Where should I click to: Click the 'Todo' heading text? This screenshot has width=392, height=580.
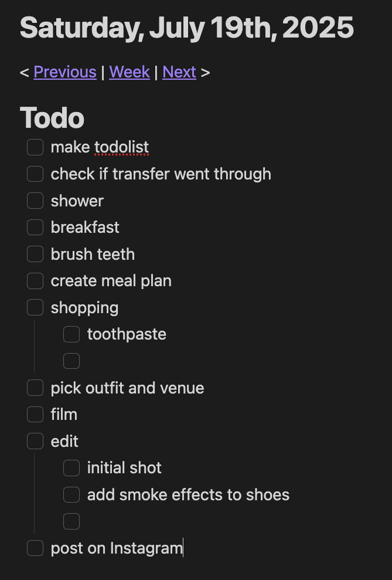[52, 118]
